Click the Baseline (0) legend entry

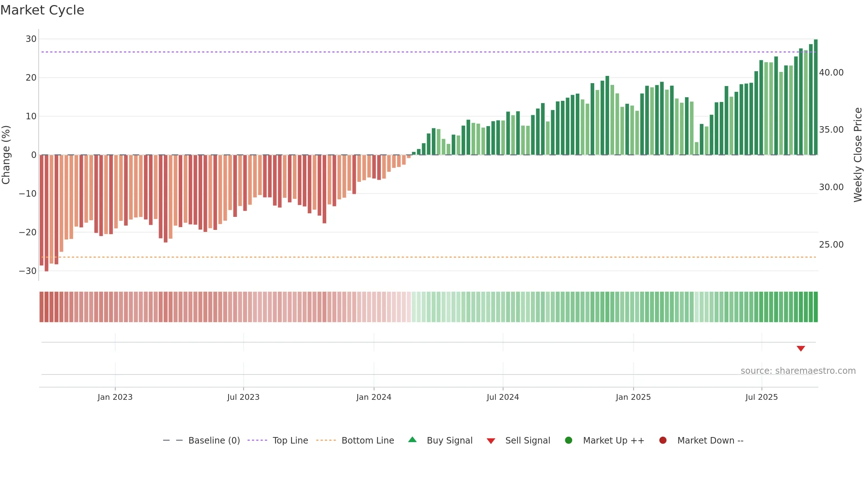(x=201, y=440)
